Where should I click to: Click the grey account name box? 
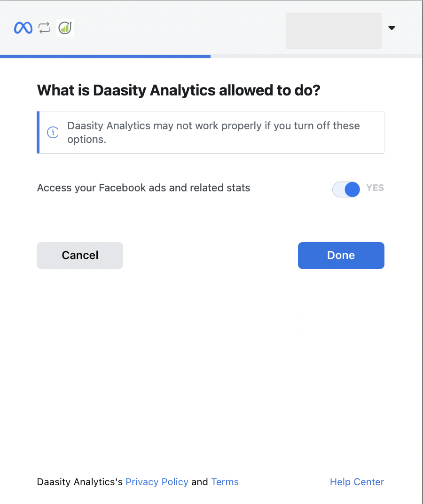click(334, 31)
